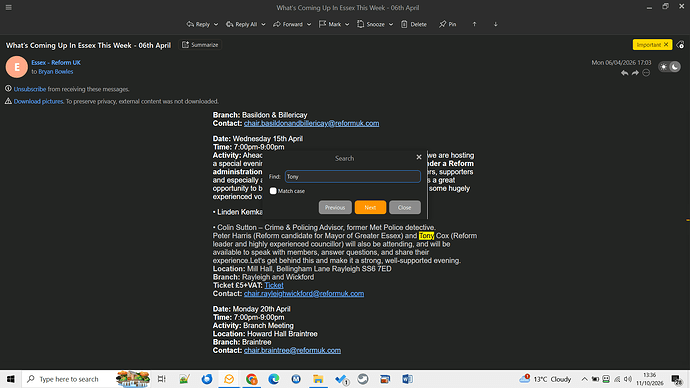Enable the Match case checkbox
The width and height of the screenshot is (690, 388).
click(x=273, y=191)
